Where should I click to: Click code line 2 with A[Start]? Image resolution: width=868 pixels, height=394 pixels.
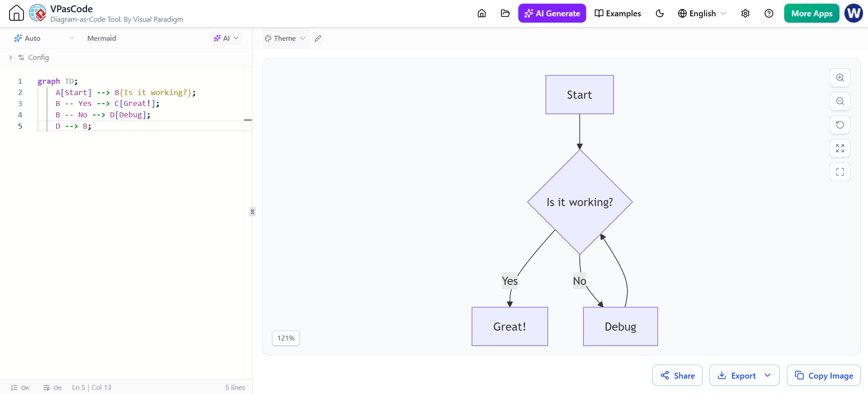pyautogui.click(x=125, y=92)
